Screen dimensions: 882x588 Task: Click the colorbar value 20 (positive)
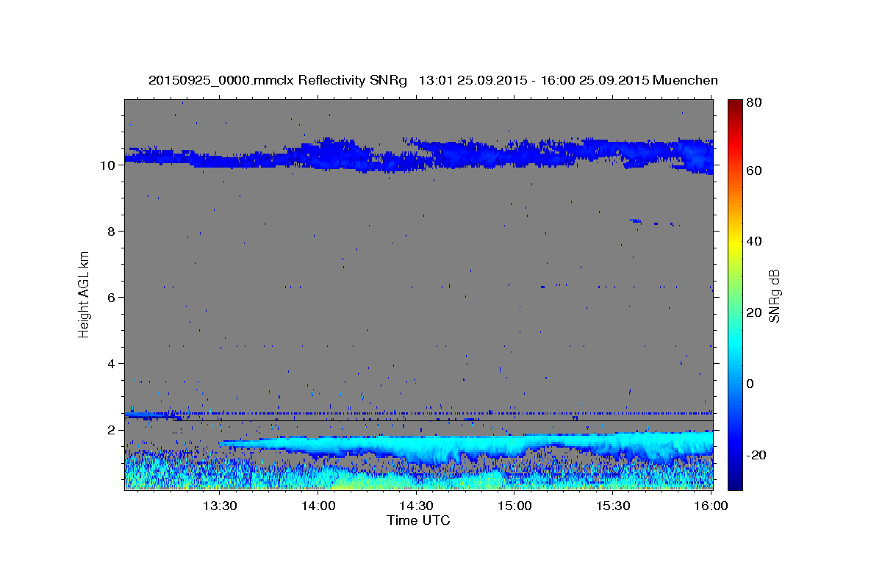tap(755, 312)
